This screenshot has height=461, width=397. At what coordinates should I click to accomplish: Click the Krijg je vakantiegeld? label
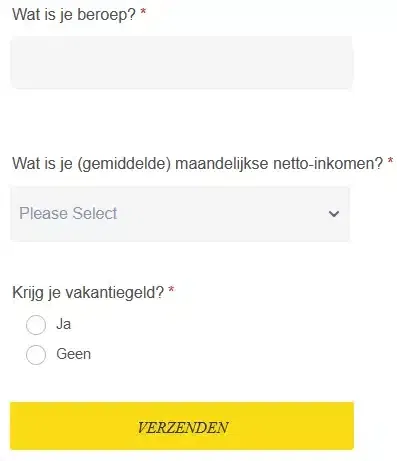[88, 293]
